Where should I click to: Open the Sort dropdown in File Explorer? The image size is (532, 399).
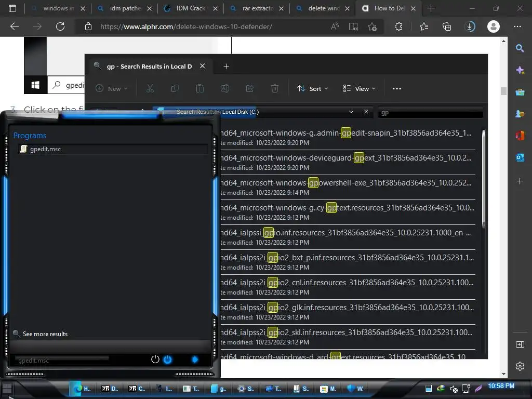[x=313, y=88]
